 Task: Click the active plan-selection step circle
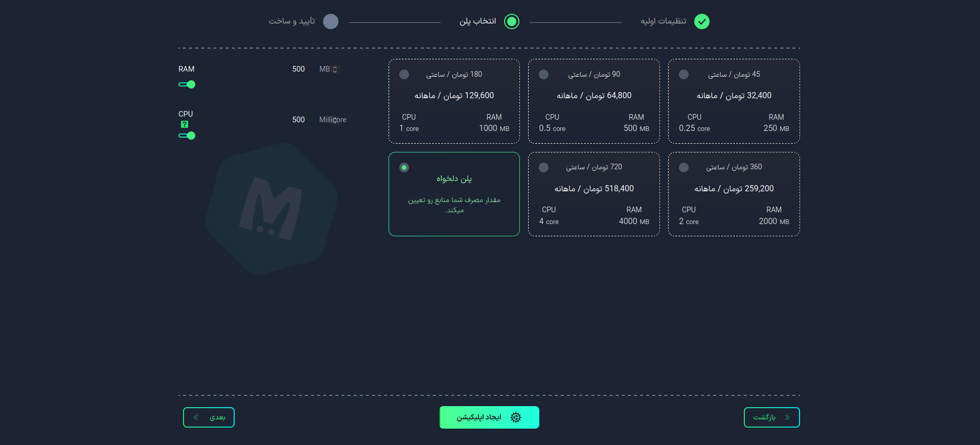click(512, 21)
